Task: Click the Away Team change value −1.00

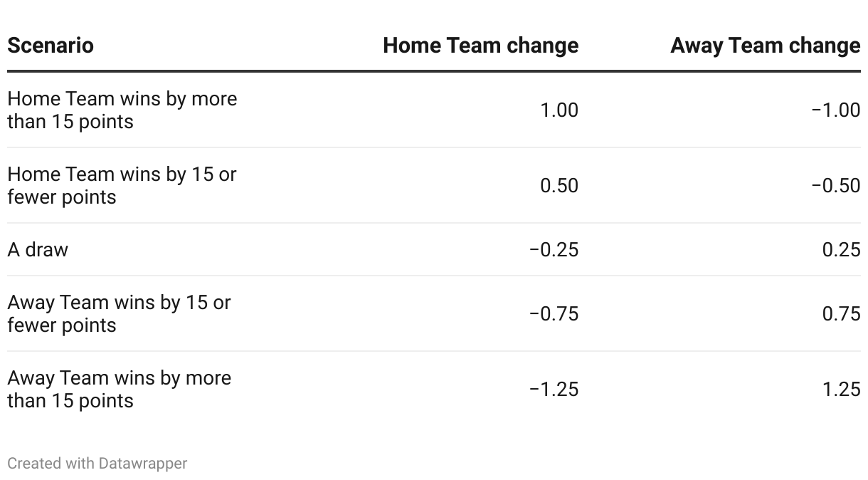Action: tap(835, 110)
